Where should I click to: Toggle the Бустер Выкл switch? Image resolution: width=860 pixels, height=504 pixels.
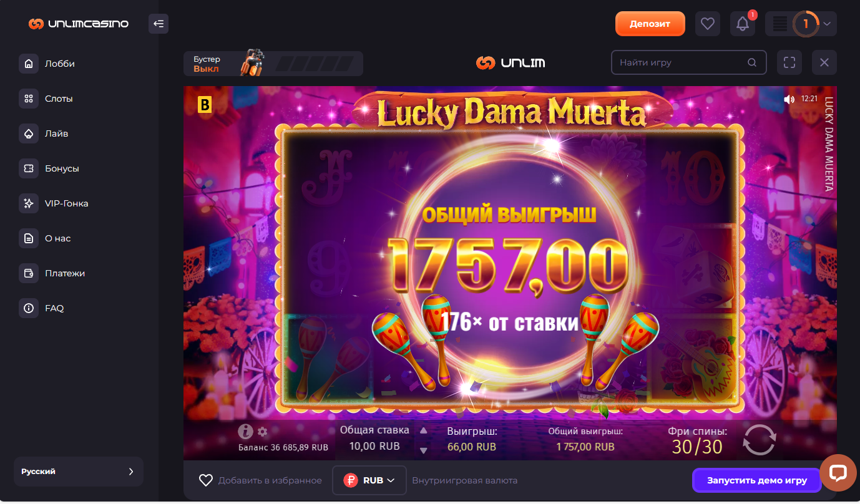click(x=273, y=64)
